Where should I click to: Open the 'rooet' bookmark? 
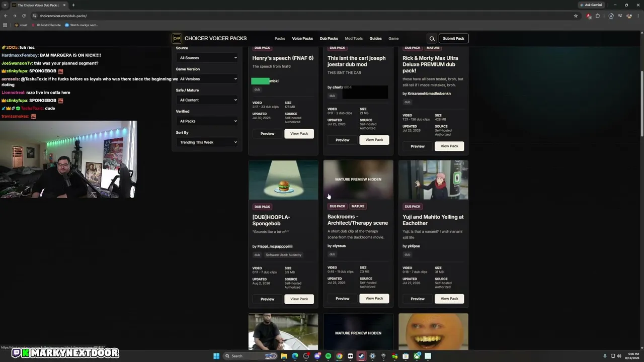[21, 25]
